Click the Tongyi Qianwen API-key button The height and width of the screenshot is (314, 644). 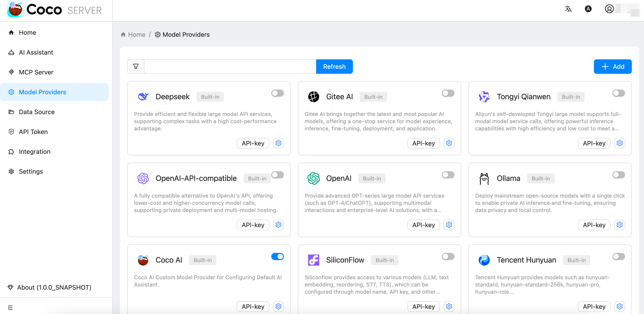[594, 143]
